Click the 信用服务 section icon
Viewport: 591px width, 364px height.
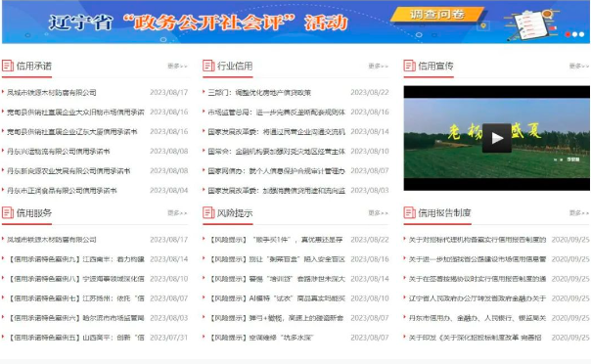[8, 212]
